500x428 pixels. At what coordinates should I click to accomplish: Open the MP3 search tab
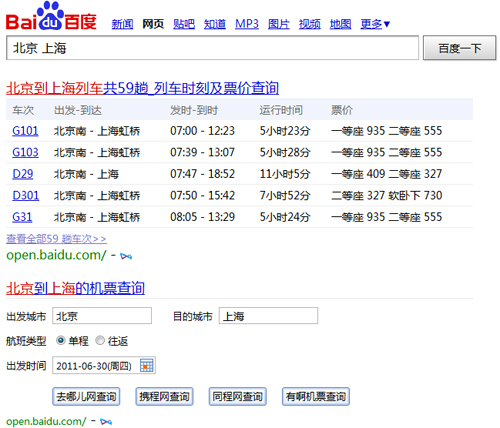(247, 24)
